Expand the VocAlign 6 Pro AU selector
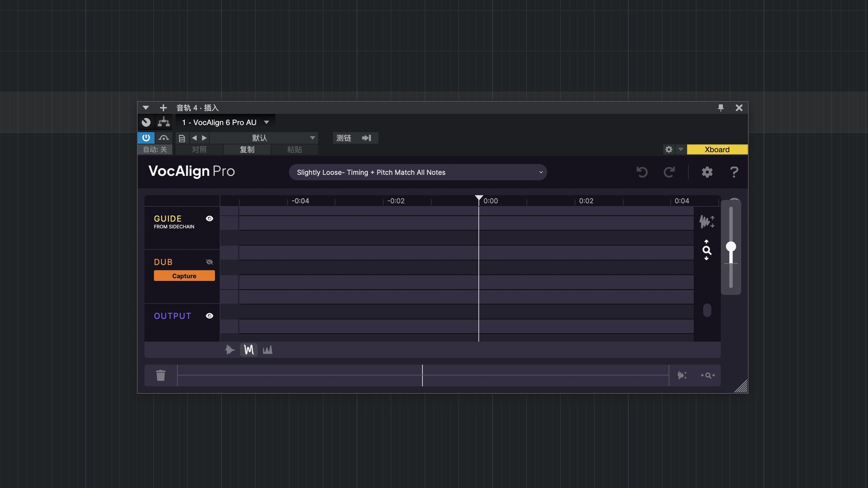 266,122
